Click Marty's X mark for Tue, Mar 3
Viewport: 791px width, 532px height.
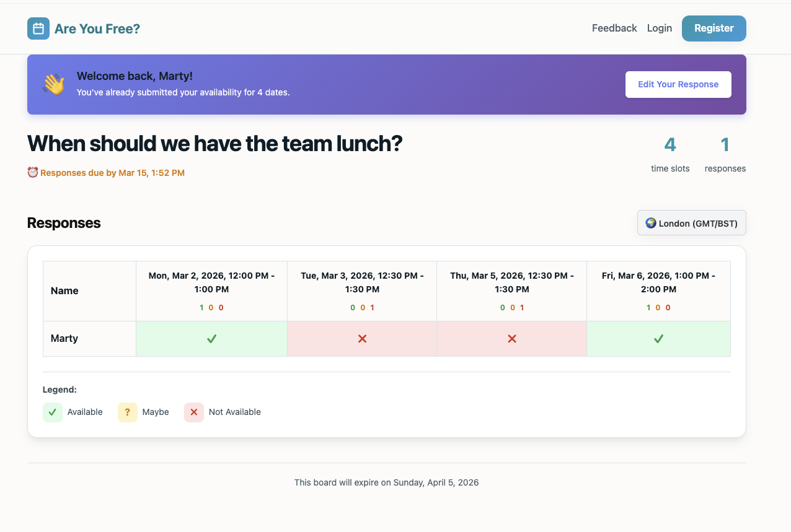[x=361, y=339]
